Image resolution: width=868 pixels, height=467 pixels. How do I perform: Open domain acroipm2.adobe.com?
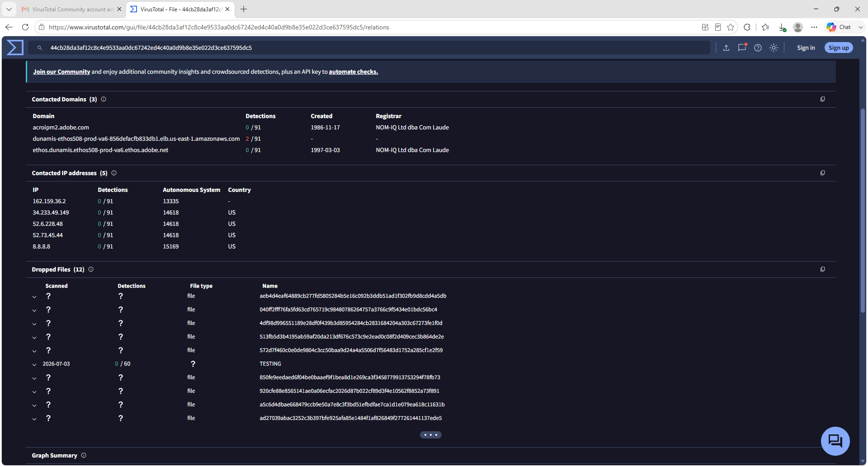click(61, 127)
